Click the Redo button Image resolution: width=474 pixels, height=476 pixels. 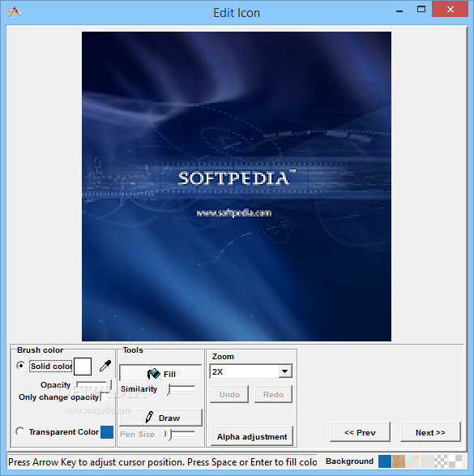pyautogui.click(x=273, y=394)
